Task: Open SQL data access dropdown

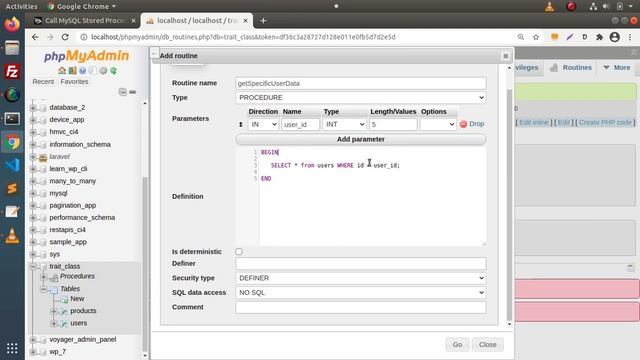Action: tap(361, 293)
